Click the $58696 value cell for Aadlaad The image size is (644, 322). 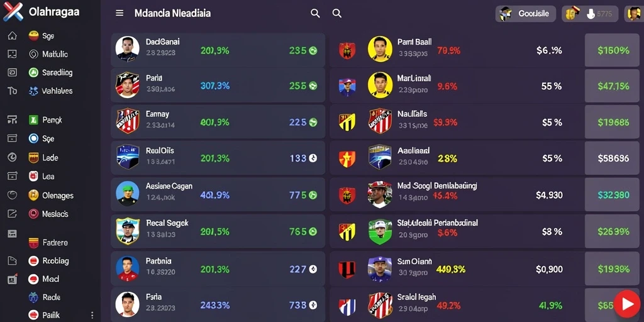tap(613, 158)
